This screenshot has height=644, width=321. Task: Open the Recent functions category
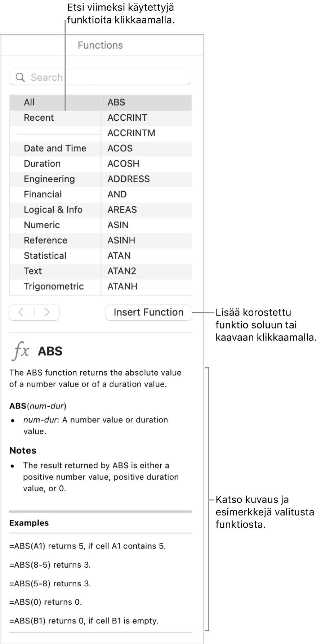click(39, 118)
